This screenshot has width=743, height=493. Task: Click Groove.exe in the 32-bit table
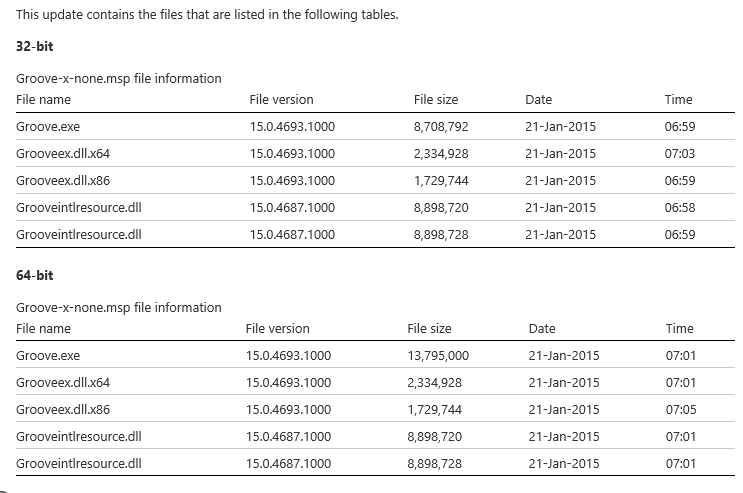[48, 127]
